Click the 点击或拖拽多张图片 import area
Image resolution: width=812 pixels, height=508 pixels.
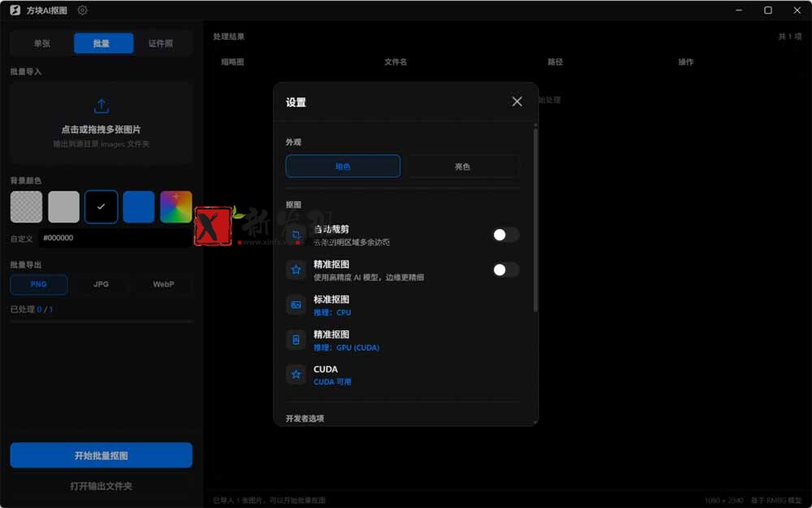pyautogui.click(x=101, y=123)
